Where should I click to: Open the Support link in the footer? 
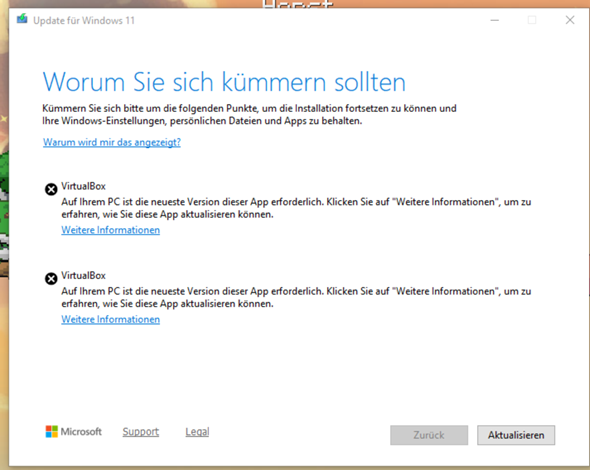click(x=141, y=432)
